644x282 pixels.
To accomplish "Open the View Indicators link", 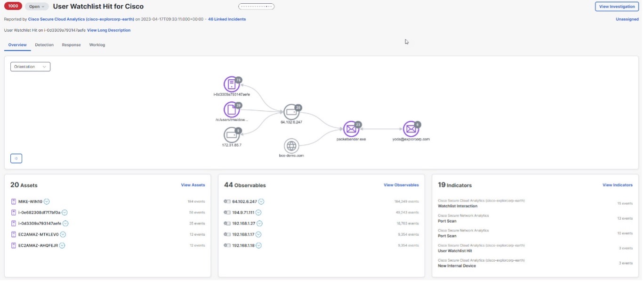I will 618,185.
